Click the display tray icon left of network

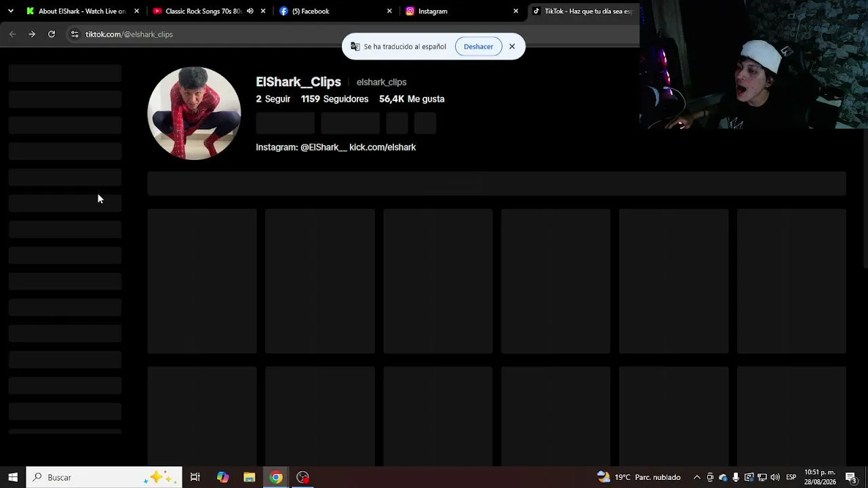pos(749,477)
